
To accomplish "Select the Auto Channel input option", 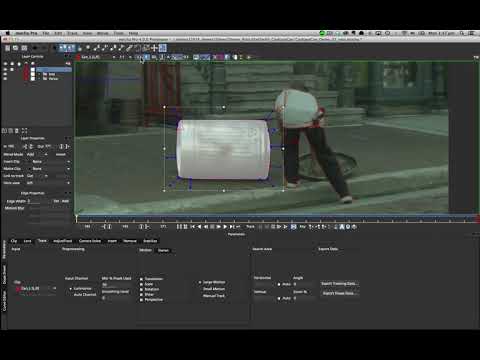I will [x=85, y=295].
